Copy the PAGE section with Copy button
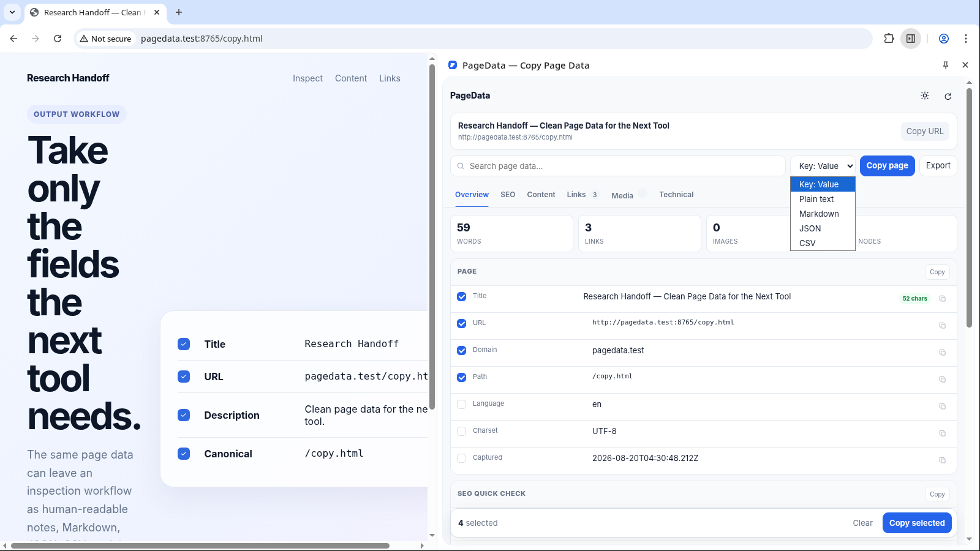Screen dimensions: 980x551 (x=937, y=272)
